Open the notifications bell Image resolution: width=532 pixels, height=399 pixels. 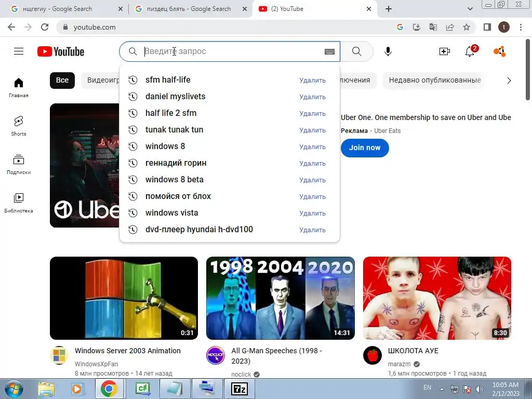tap(470, 51)
